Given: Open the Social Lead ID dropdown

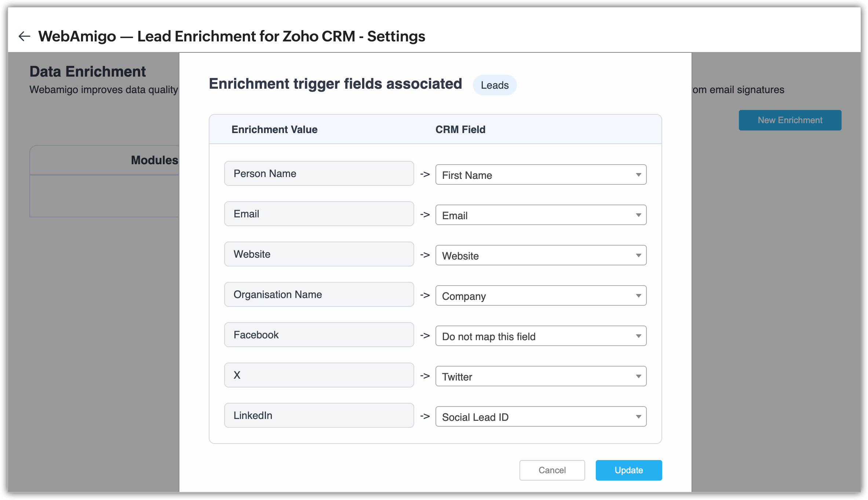Looking at the screenshot, I should pyautogui.click(x=540, y=417).
